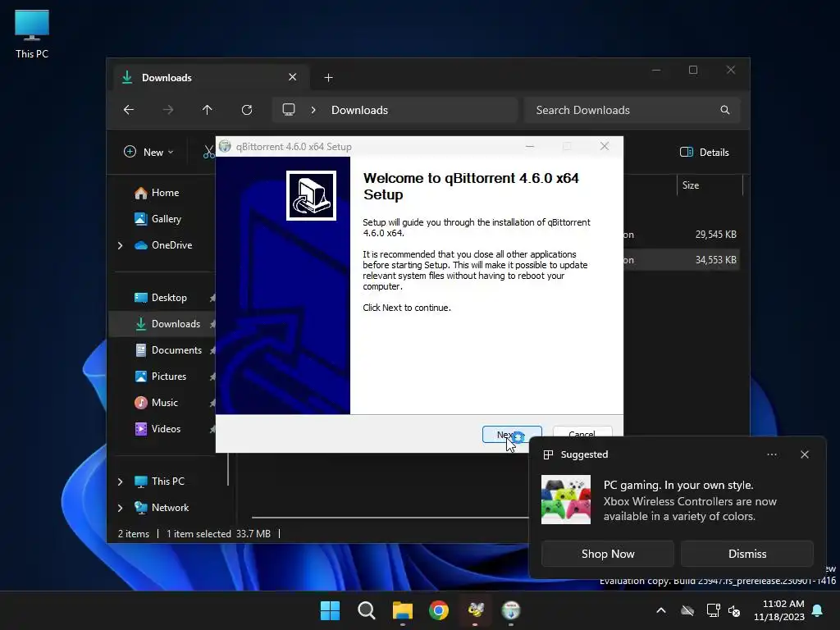Cut the selected file with scissors icon
840x630 pixels.
click(x=208, y=152)
